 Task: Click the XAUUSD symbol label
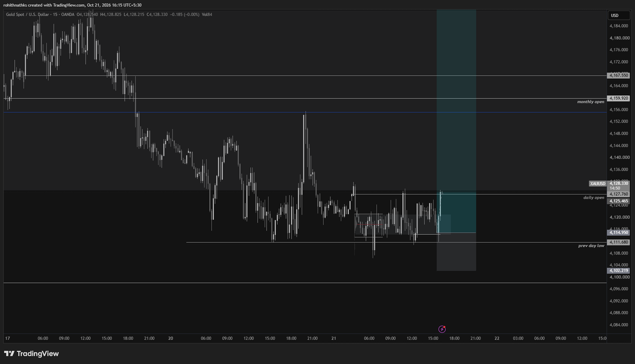point(598,184)
